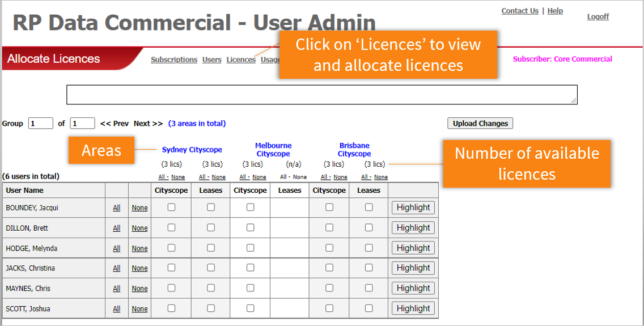Select All licences for BOUNDEY, Jacqui
Viewport: 644px width, 326px height.
pos(117,208)
